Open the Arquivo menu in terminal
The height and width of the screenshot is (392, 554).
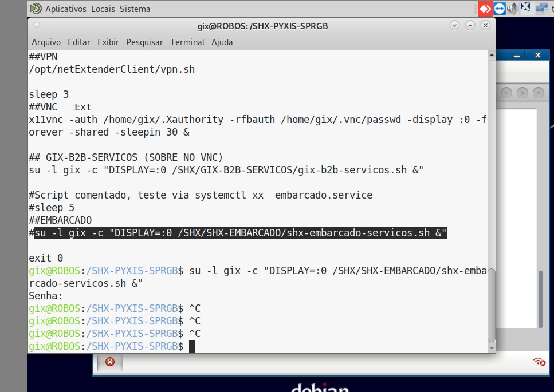pyautogui.click(x=46, y=42)
